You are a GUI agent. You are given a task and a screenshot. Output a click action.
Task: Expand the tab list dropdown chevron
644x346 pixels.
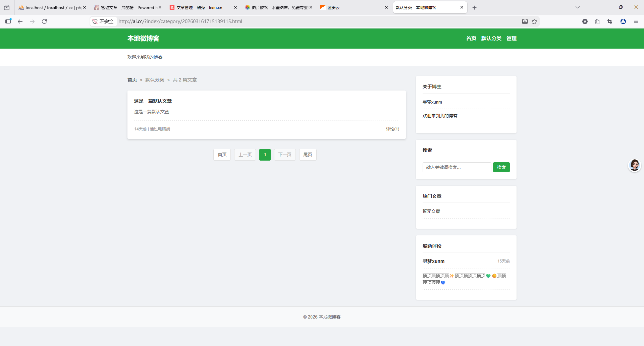(577, 7)
